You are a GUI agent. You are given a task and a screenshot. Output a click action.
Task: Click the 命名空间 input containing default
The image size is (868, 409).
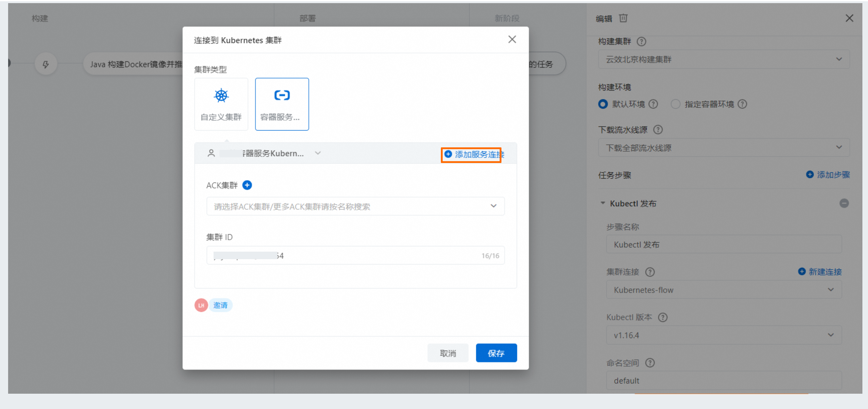click(723, 380)
